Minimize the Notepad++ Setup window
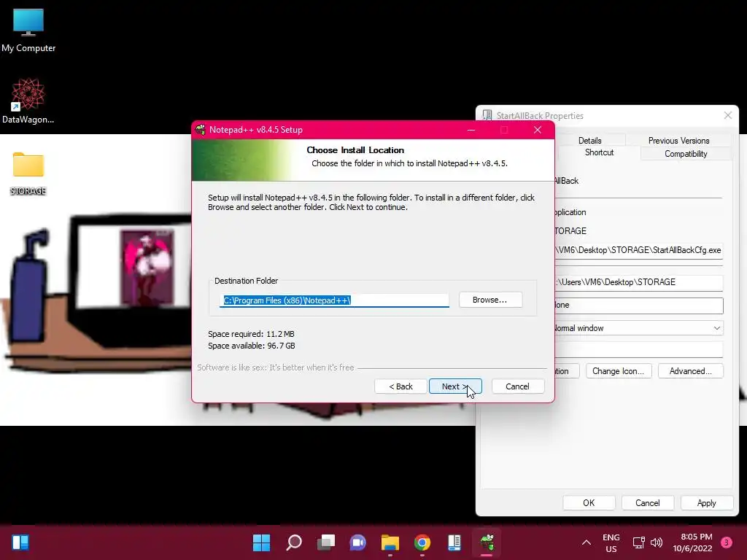747x560 pixels. point(471,130)
